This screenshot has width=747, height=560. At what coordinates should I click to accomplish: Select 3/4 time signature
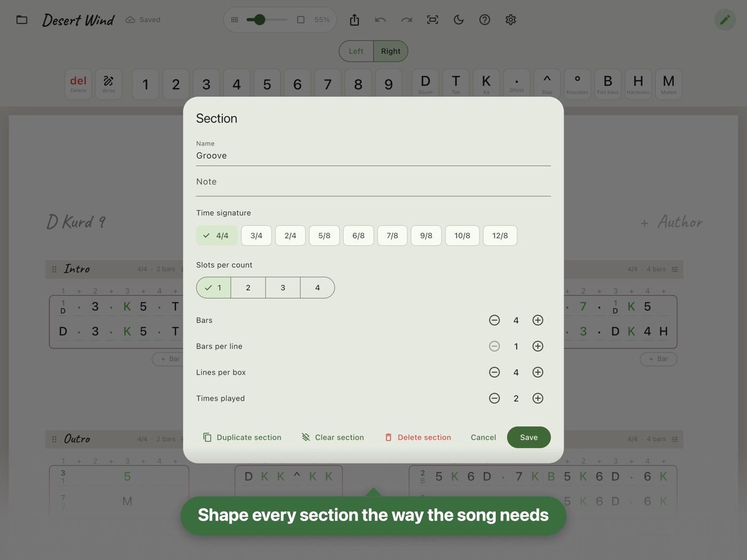click(x=256, y=236)
